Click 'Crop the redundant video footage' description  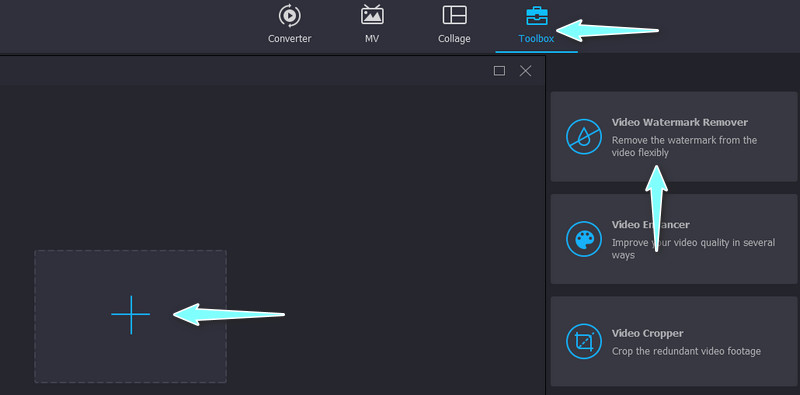click(686, 351)
